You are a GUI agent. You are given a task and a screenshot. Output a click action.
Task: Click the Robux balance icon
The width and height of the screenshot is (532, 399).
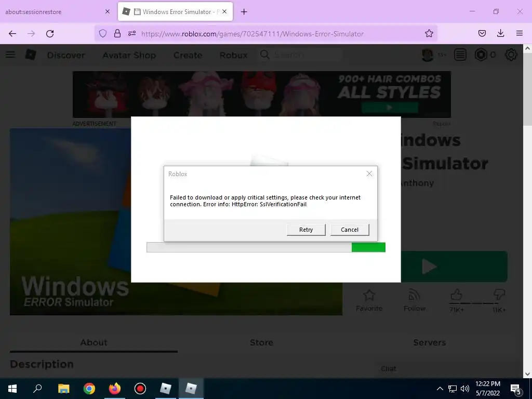[x=481, y=55]
